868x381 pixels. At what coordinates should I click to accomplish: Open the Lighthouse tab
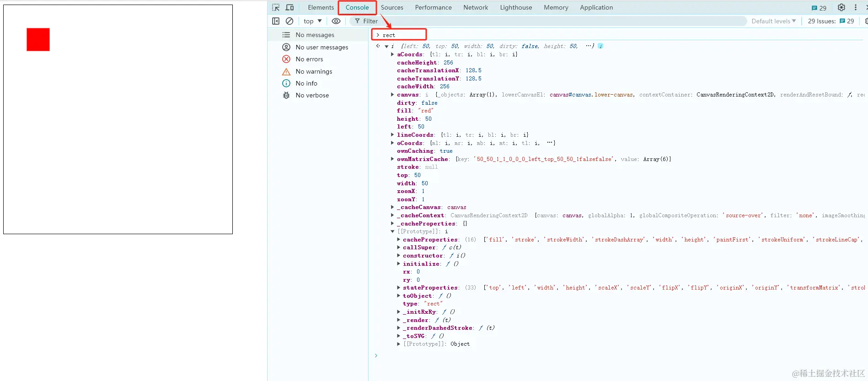[x=516, y=7]
